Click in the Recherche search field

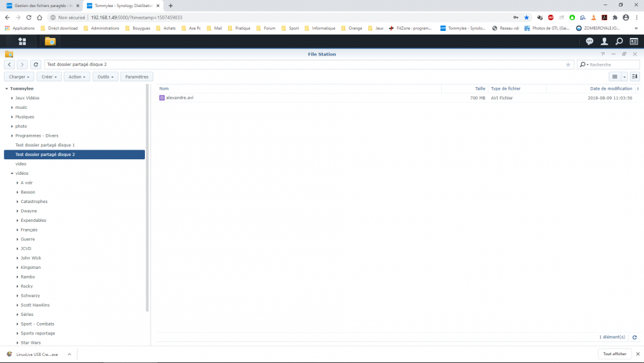613,64
